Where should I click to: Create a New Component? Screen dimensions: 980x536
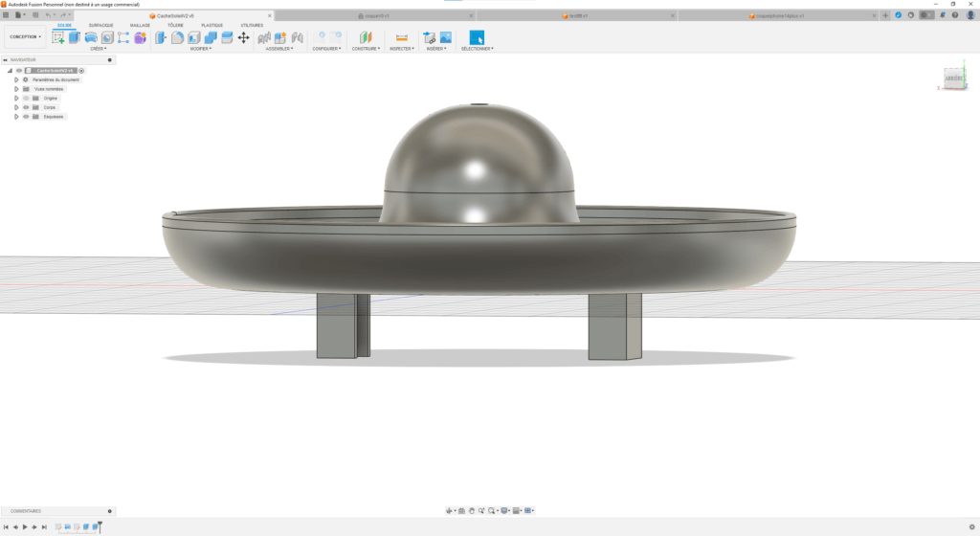tap(280, 38)
